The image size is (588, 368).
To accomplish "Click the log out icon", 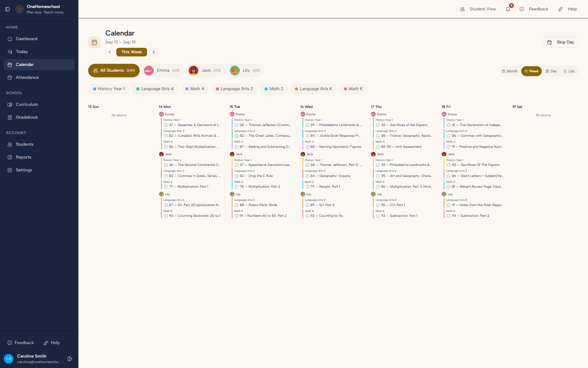I will pyautogui.click(x=70, y=359).
